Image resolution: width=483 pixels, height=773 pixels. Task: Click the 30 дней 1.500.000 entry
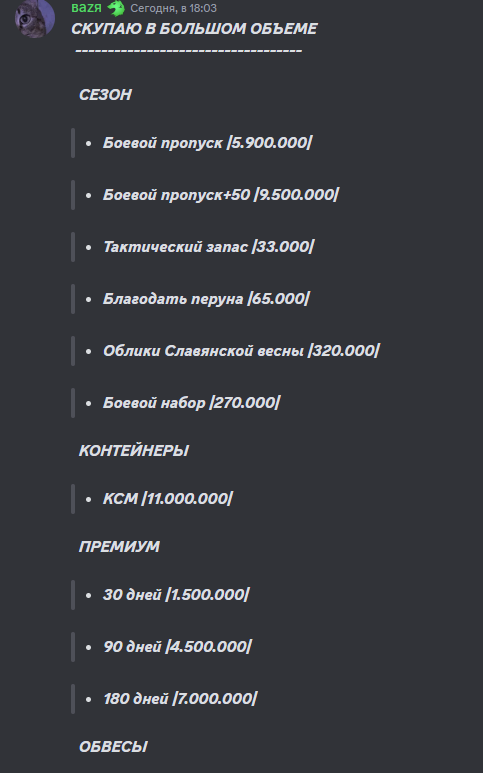click(176, 595)
